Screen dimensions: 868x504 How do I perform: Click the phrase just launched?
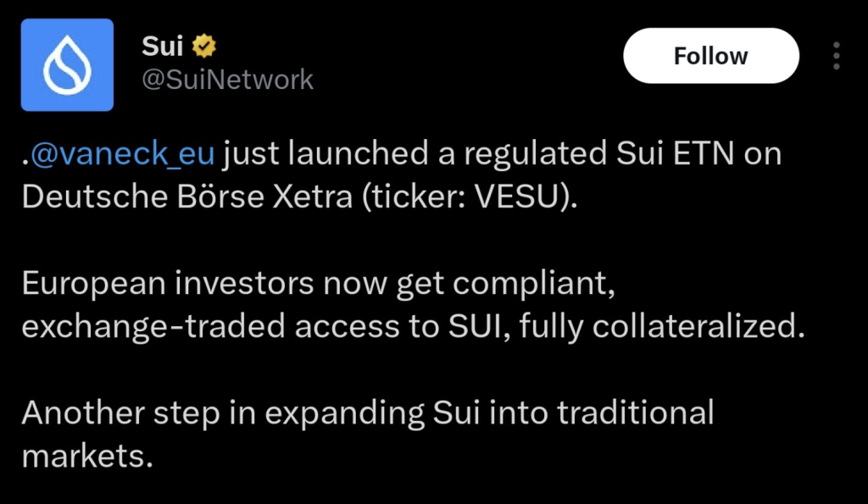(x=303, y=155)
